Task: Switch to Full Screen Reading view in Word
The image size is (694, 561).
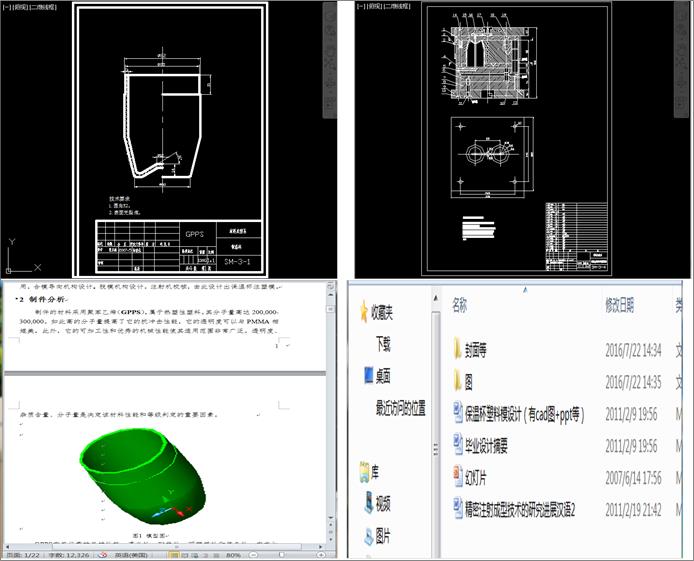Action: [x=185, y=555]
